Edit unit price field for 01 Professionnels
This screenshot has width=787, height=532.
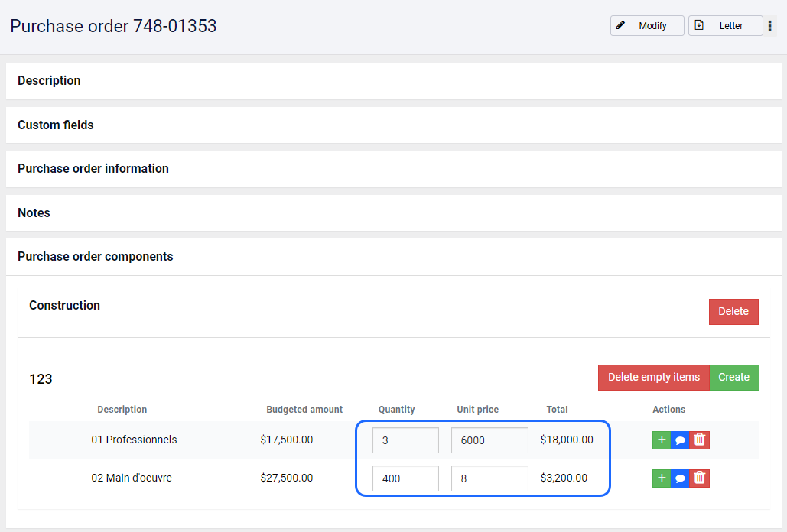(x=489, y=440)
